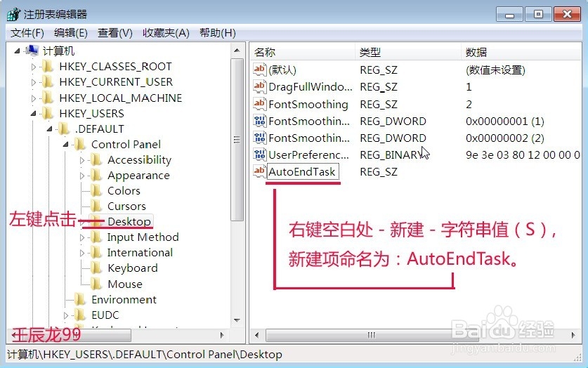The image size is (588, 368).
Task: Collapse the Control Panel node arrow
Action: [65, 144]
